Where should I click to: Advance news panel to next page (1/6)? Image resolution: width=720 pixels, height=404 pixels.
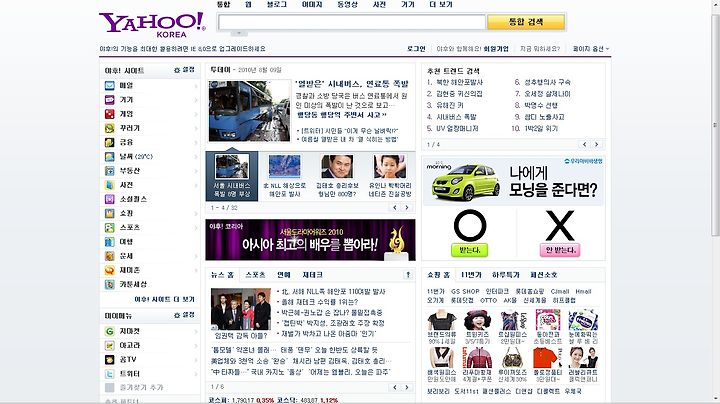407,387
